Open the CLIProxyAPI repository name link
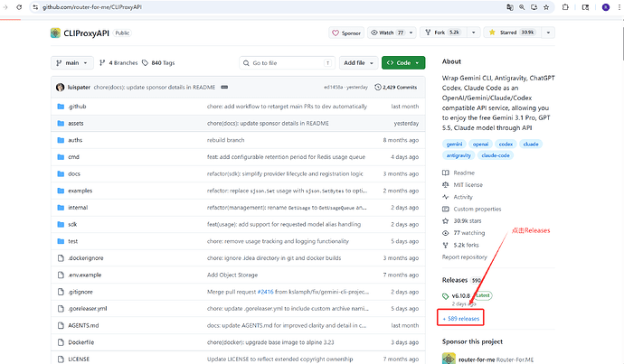Screen dimensions: 624x364 click(86, 33)
